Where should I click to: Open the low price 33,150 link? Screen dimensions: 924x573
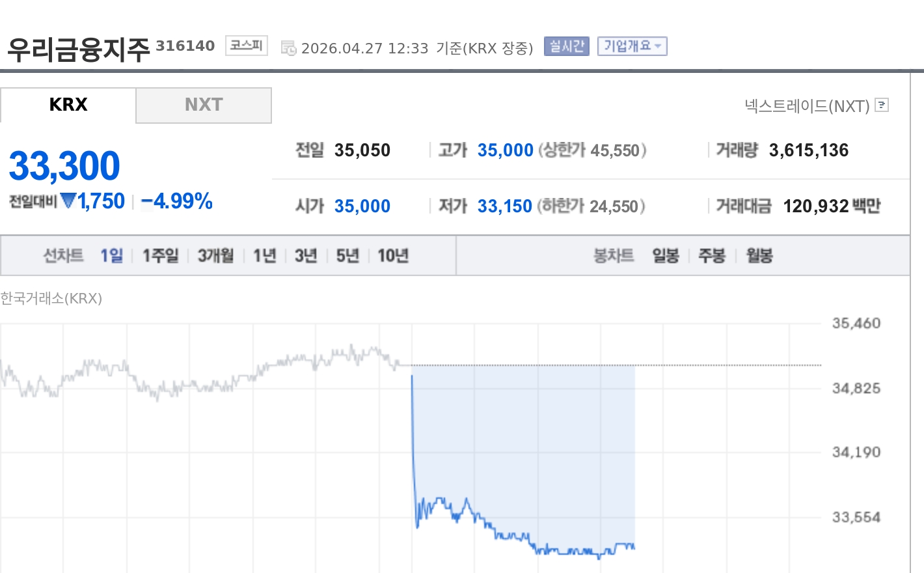pos(505,206)
